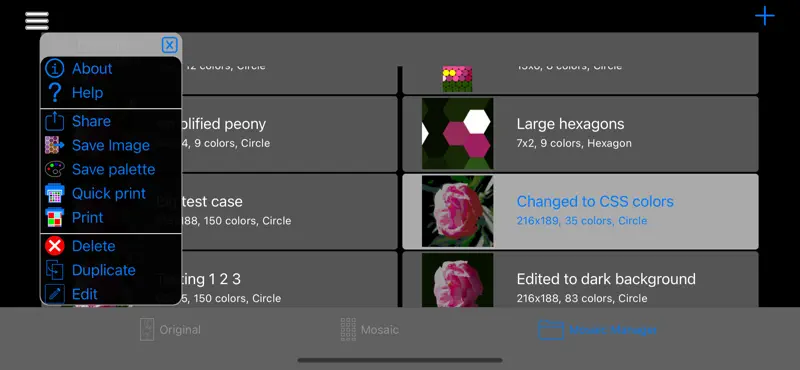Switch to the Mosaic tab
Image resolution: width=800 pixels, height=370 pixels.
tap(370, 330)
